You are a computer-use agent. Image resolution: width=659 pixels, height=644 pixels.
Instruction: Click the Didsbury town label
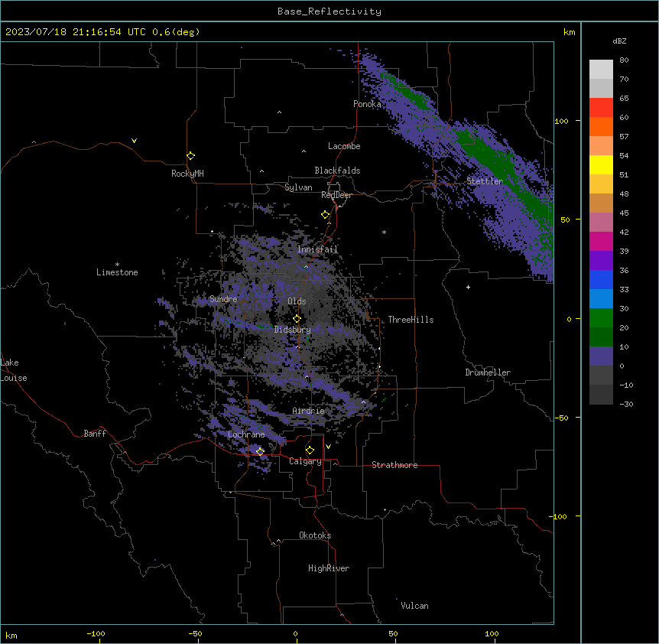tap(292, 330)
